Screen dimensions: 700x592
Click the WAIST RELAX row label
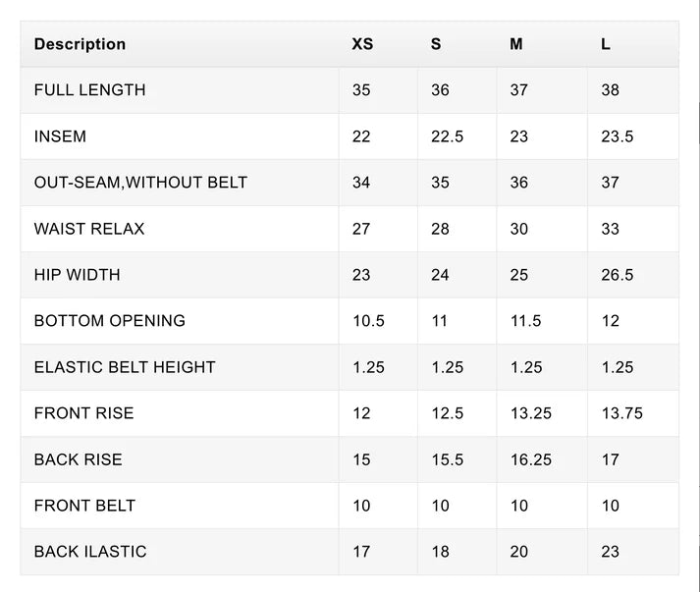click(x=89, y=229)
